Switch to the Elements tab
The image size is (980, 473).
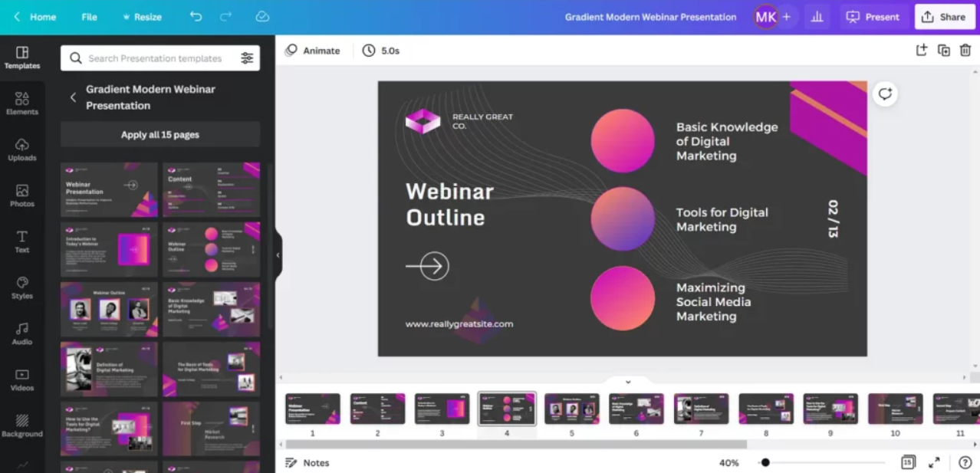pyautogui.click(x=22, y=103)
